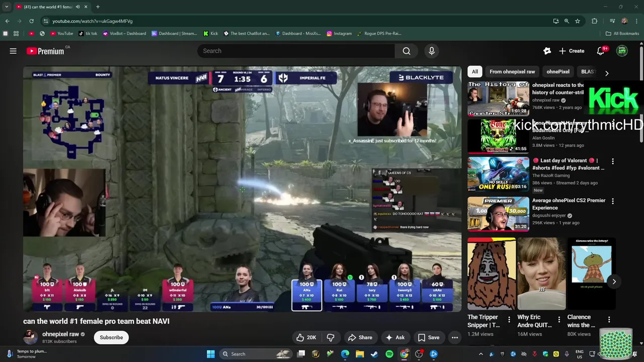644x362 pixels.
Task: Open the YouTube guide hamburger menu
Action: (13, 51)
